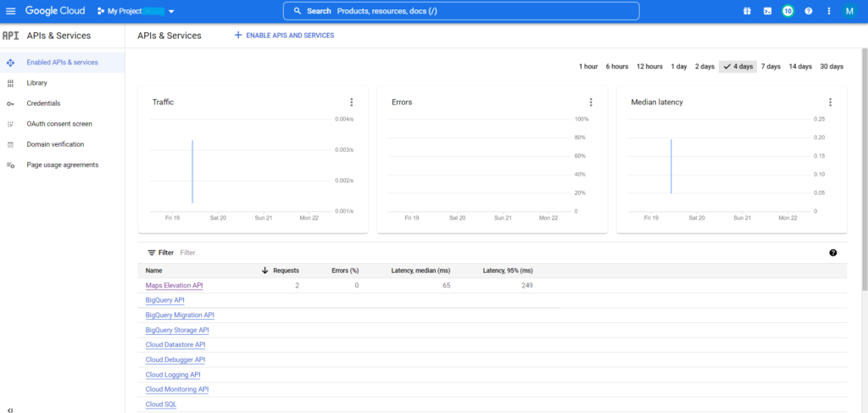The height and width of the screenshot is (413, 868).
Task: Select the 4 days time range
Action: click(x=738, y=66)
